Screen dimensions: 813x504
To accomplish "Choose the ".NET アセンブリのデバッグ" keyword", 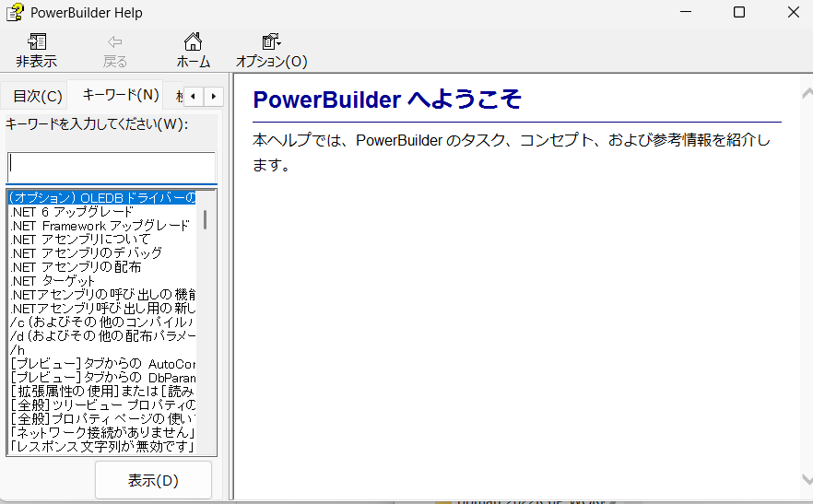I will pyautogui.click(x=87, y=253).
